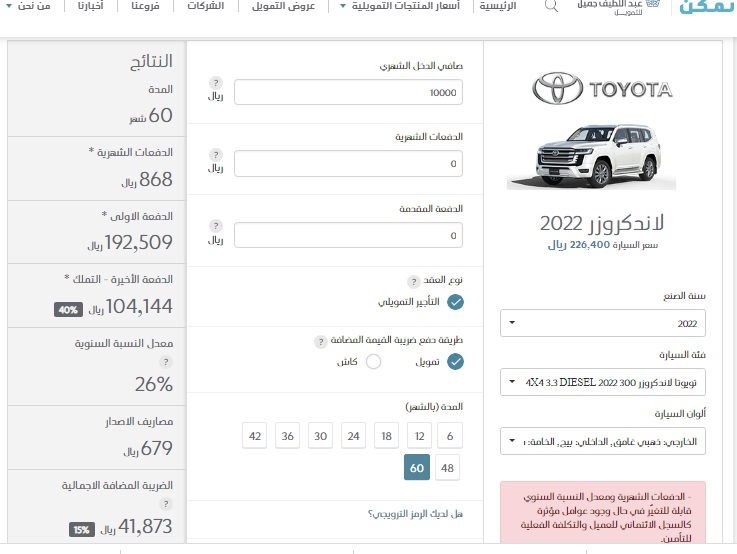Choose 12 months duration
This screenshot has height=554, width=737.
[419, 436]
